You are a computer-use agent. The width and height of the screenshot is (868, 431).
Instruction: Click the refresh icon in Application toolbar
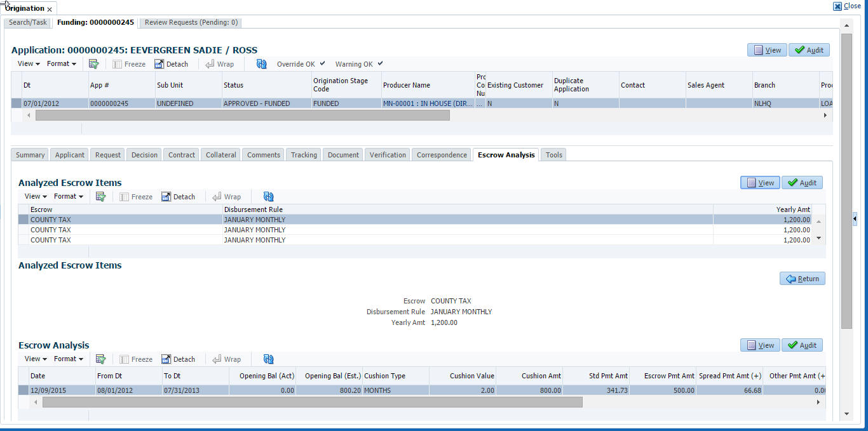pyautogui.click(x=261, y=63)
